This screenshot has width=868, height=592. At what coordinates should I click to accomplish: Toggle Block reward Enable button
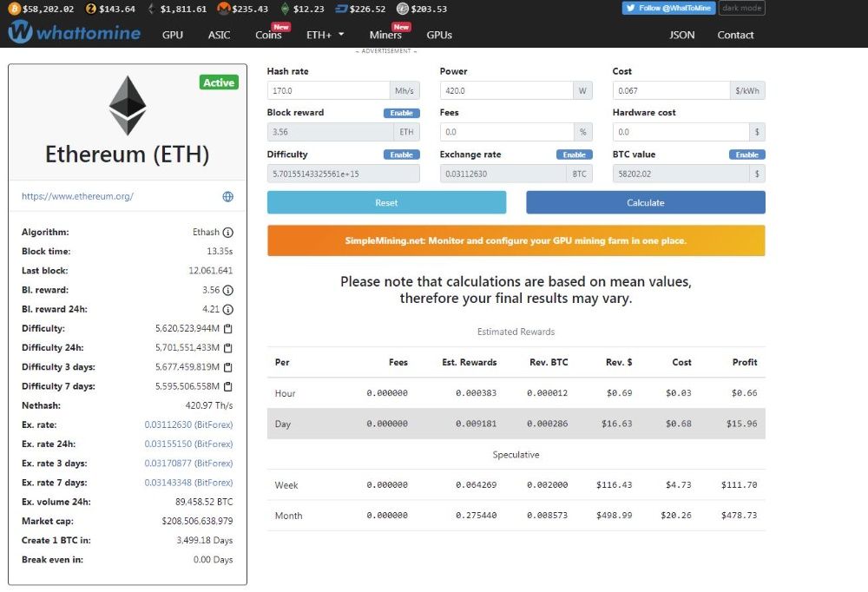pos(401,113)
